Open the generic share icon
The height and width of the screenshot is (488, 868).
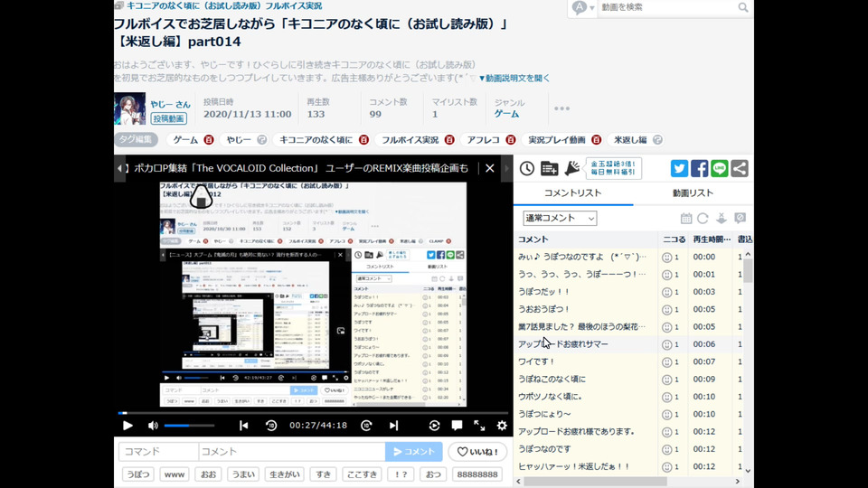point(740,168)
